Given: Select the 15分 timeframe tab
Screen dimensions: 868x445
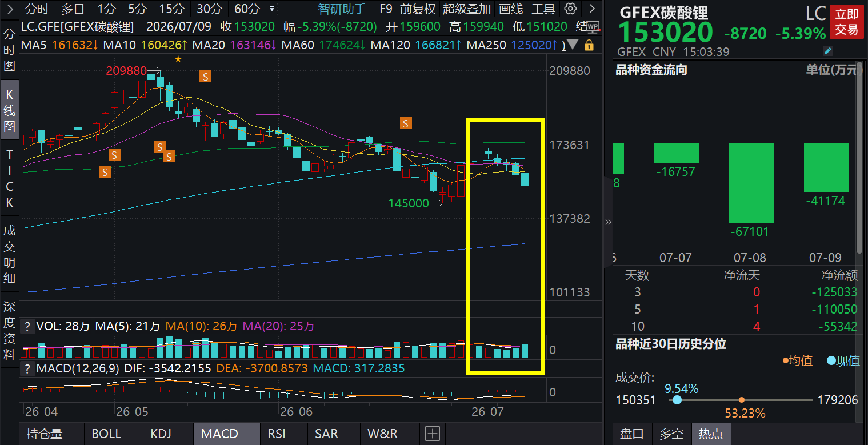Looking at the screenshot, I should [171, 9].
